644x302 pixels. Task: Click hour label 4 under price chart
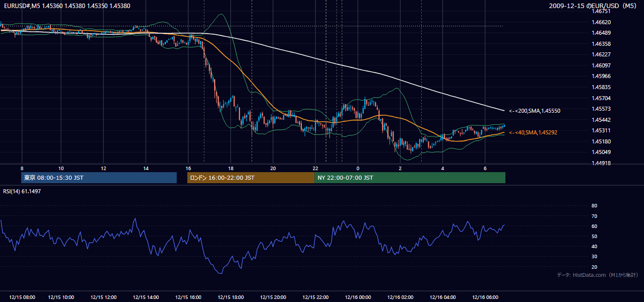coord(442,168)
